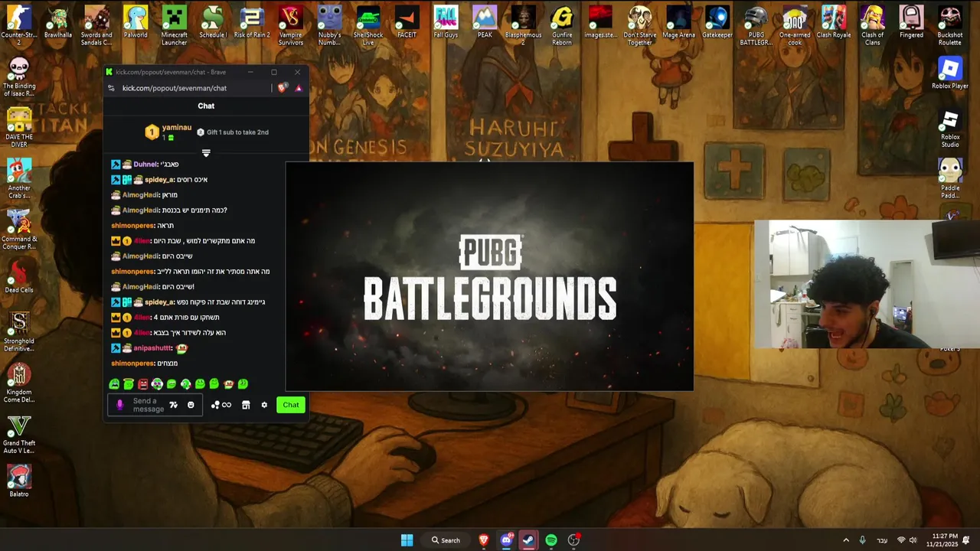
Task: Open volume control in system tray
Action: pos(913,540)
